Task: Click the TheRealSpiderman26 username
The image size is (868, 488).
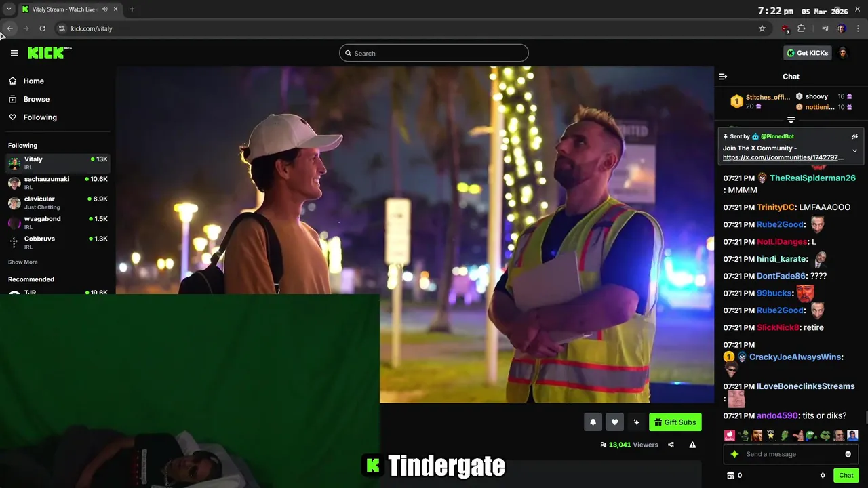Action: (812, 178)
